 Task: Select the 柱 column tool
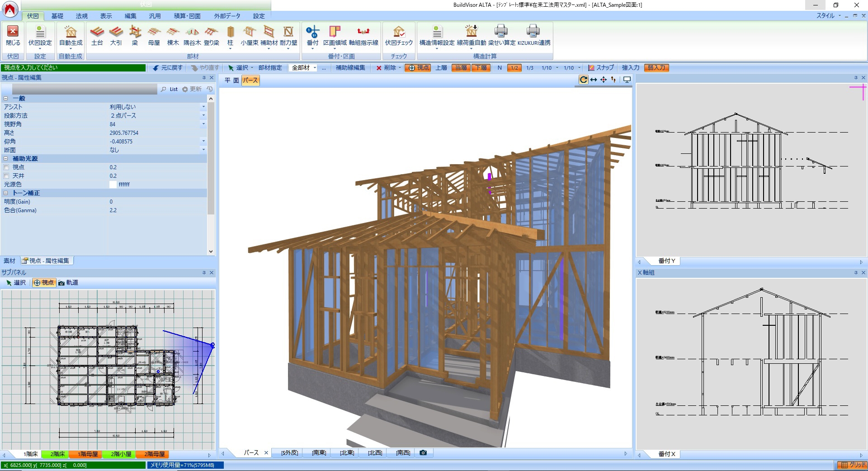[230, 36]
